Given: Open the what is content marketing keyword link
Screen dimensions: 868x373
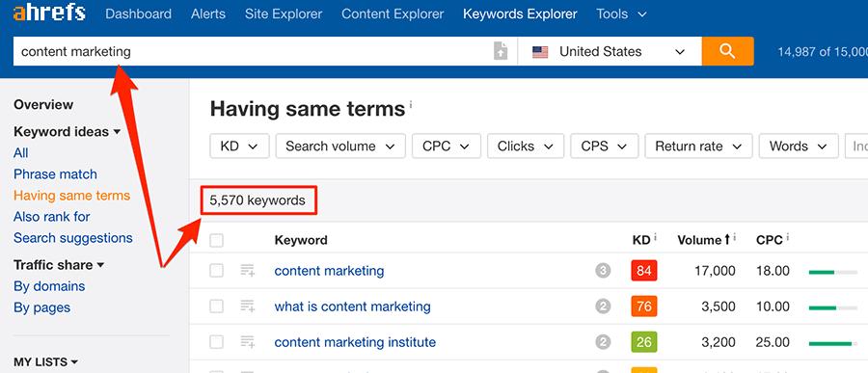Looking at the screenshot, I should [x=353, y=306].
